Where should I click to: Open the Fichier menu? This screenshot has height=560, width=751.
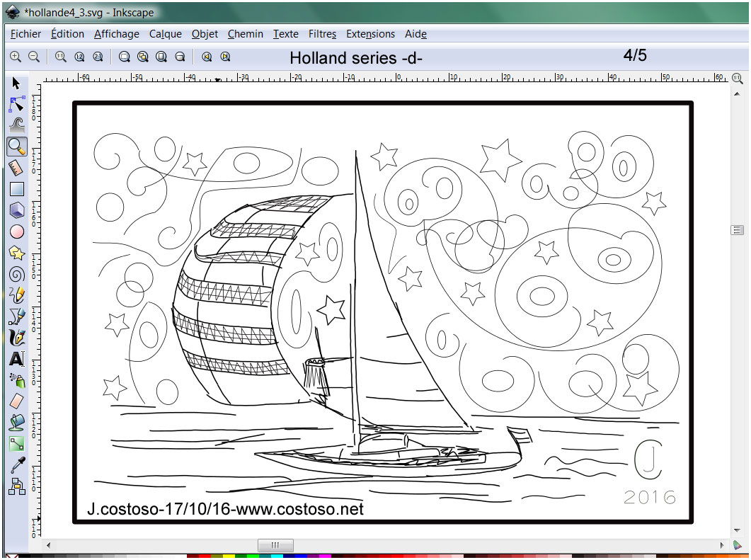tap(25, 34)
